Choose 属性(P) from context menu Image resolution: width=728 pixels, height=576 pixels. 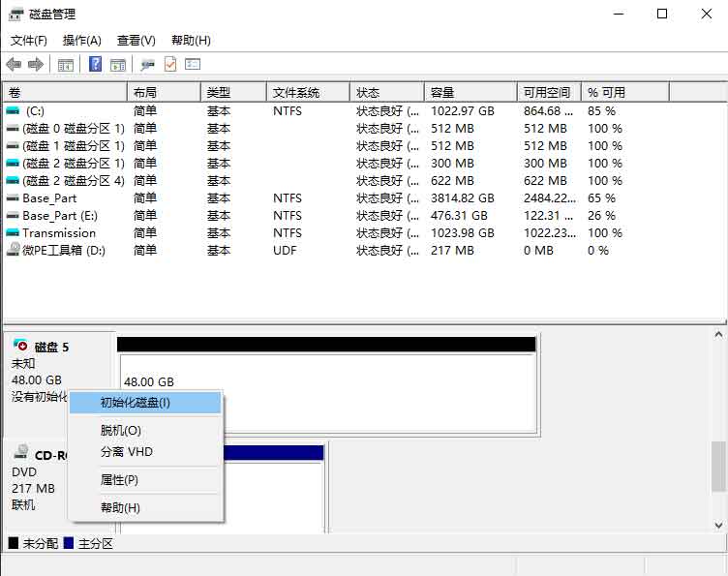(x=145, y=480)
